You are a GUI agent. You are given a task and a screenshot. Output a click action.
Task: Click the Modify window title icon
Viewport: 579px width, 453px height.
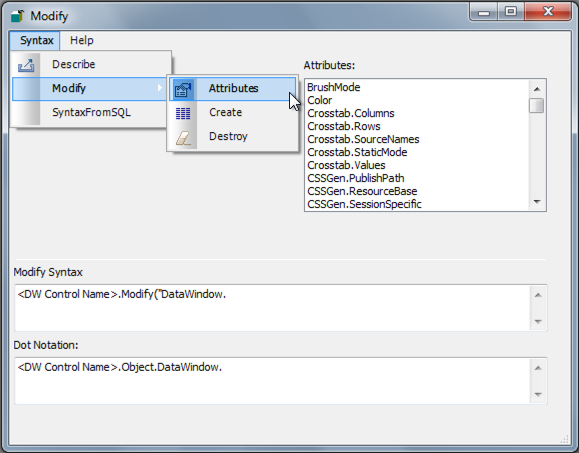point(17,16)
